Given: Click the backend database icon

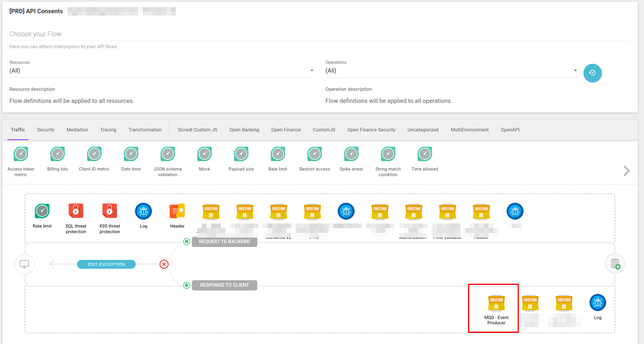Looking at the screenshot, I should tap(615, 263).
